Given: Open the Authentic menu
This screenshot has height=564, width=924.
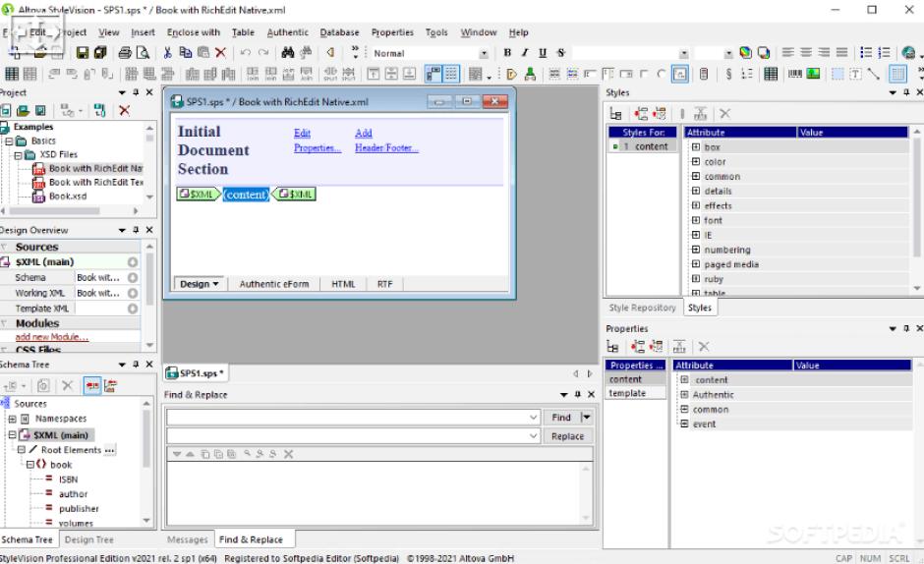Looking at the screenshot, I should point(288,32).
